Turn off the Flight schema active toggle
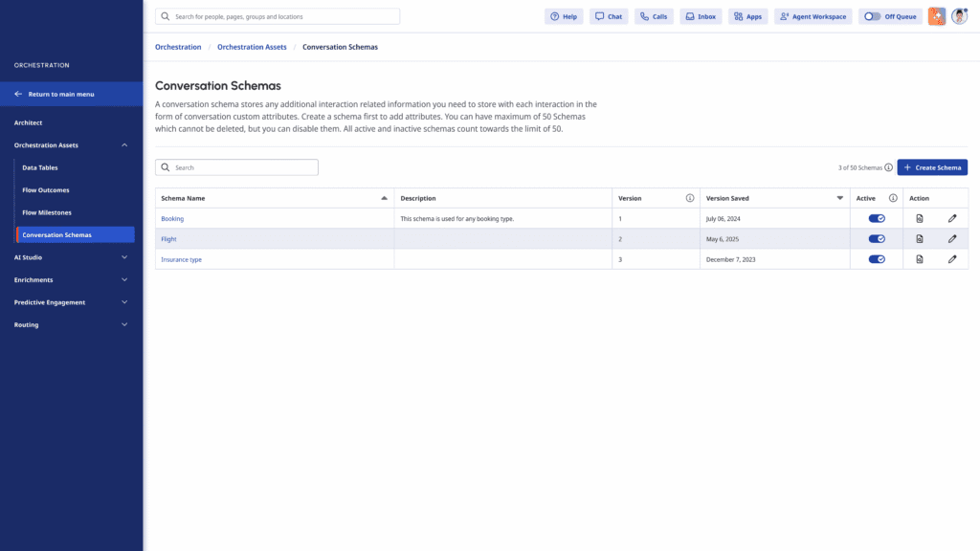 click(877, 239)
